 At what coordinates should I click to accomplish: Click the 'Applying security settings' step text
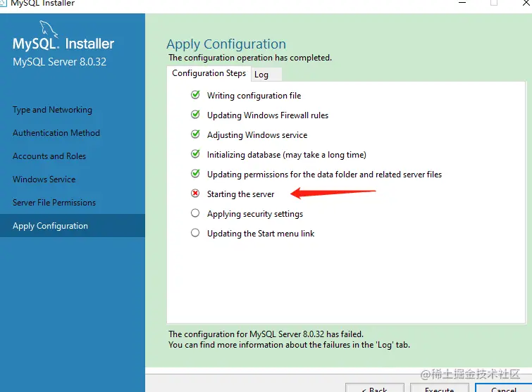[255, 214]
